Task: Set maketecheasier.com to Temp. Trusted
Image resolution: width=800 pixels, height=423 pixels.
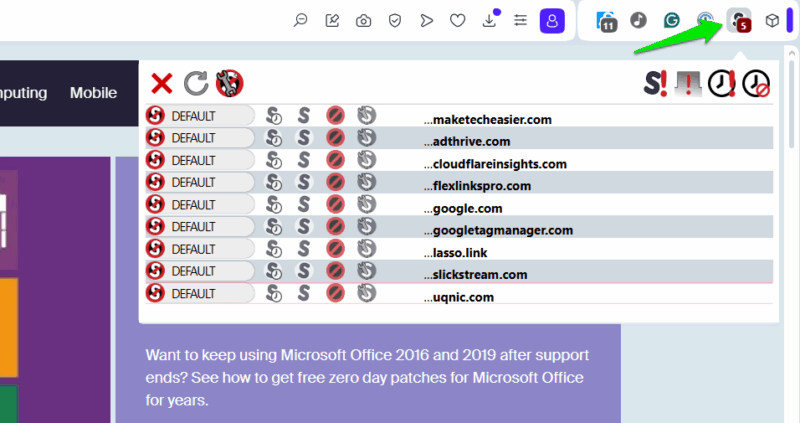Action: (274, 118)
